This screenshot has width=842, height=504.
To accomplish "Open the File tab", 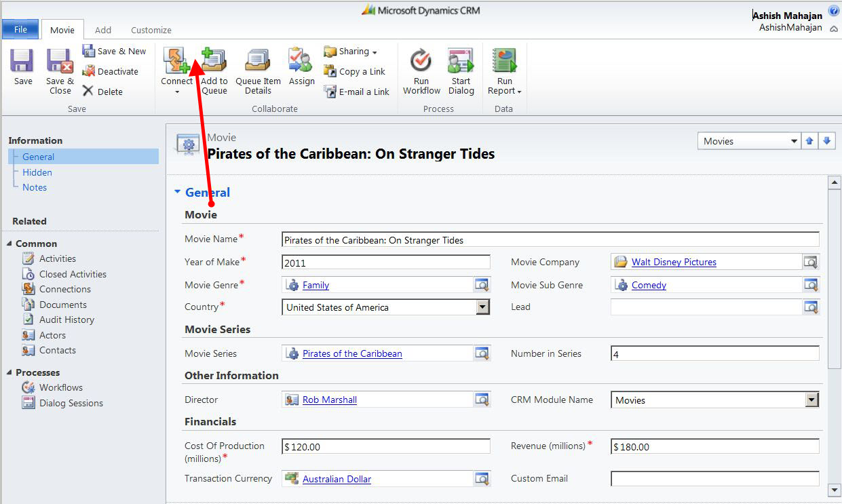I will click(x=20, y=30).
